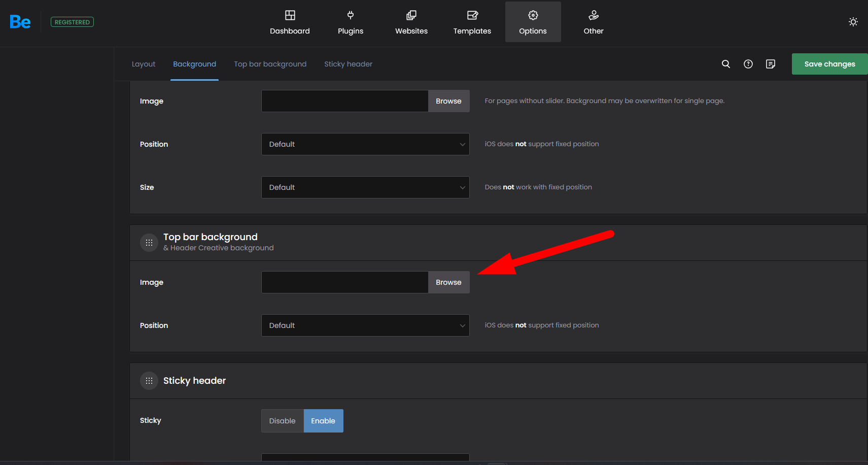This screenshot has width=868, height=465.
Task: Toggle light/dark theme sun icon
Action: 853,22
